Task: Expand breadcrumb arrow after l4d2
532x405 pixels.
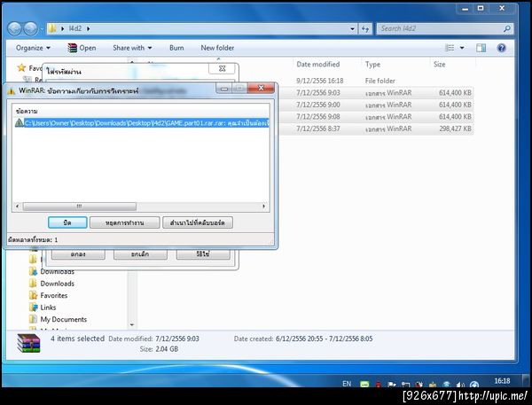Action: (88, 29)
